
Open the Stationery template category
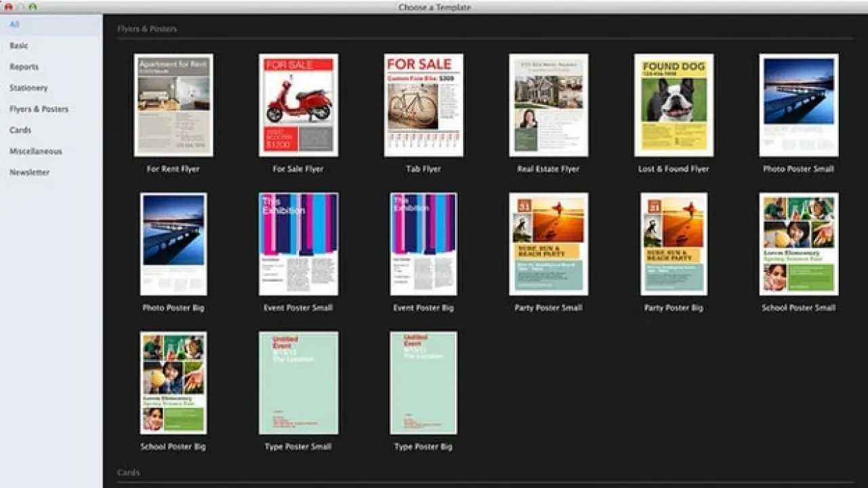point(28,87)
